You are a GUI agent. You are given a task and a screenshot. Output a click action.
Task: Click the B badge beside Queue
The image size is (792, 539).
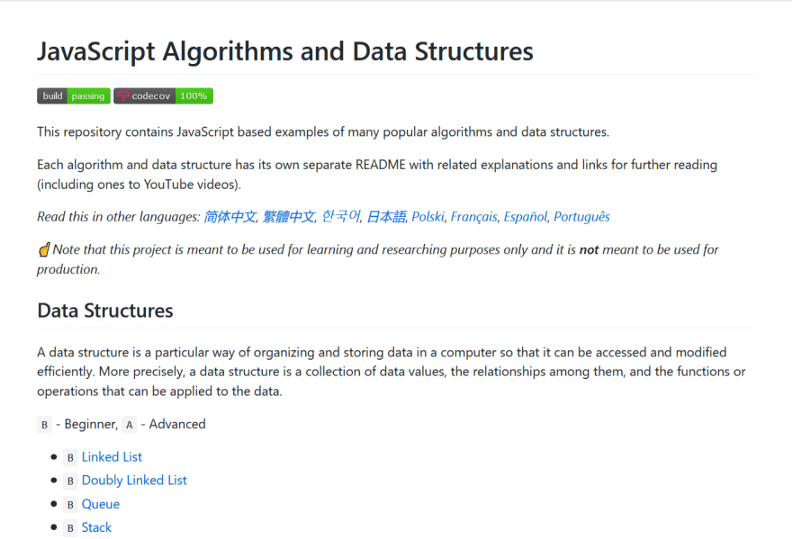pos(70,504)
